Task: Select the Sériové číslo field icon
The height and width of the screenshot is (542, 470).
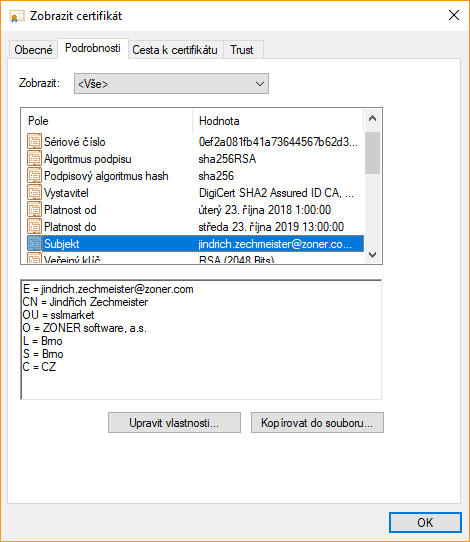Action: coord(34,141)
